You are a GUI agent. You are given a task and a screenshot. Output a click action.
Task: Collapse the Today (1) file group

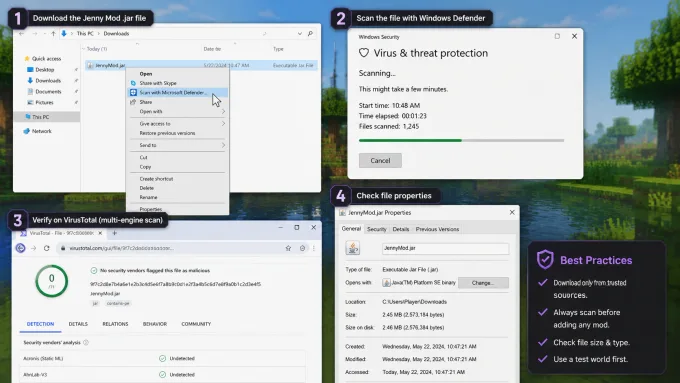[x=83, y=49]
